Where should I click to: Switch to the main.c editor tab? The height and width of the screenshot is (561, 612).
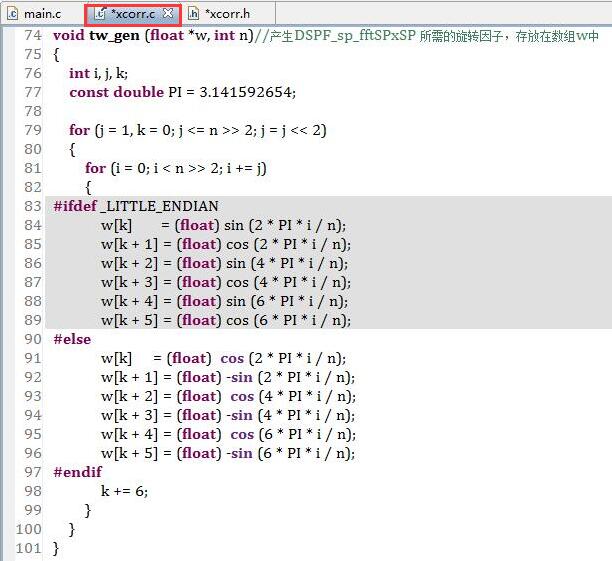(x=36, y=14)
